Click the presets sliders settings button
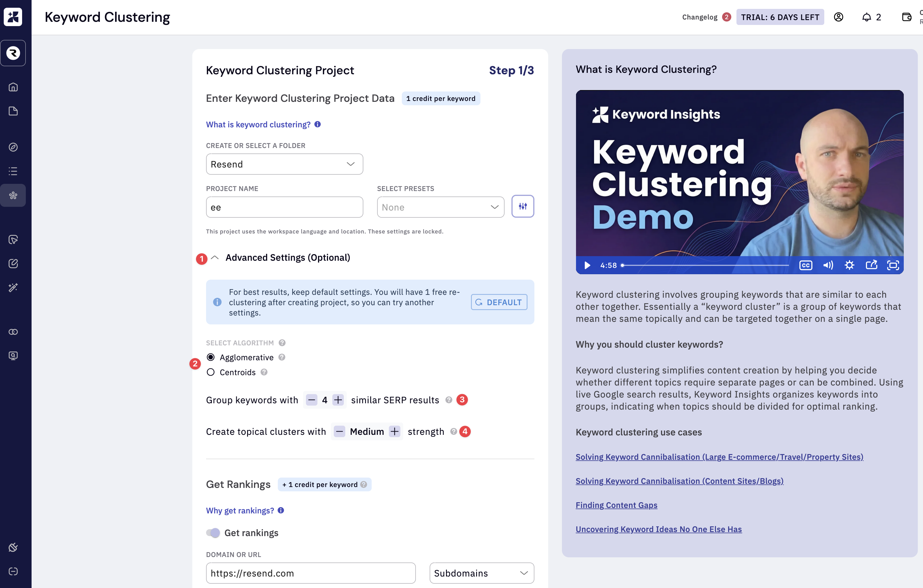The height and width of the screenshot is (588, 923). pos(522,207)
